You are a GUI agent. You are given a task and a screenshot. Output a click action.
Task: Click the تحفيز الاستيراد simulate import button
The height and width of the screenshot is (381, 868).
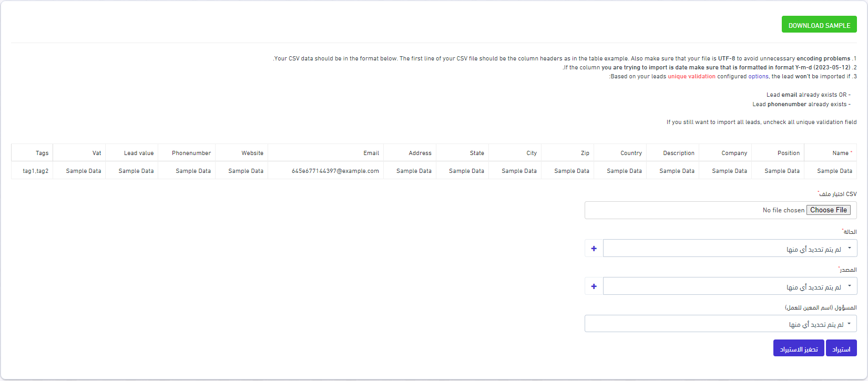798,348
